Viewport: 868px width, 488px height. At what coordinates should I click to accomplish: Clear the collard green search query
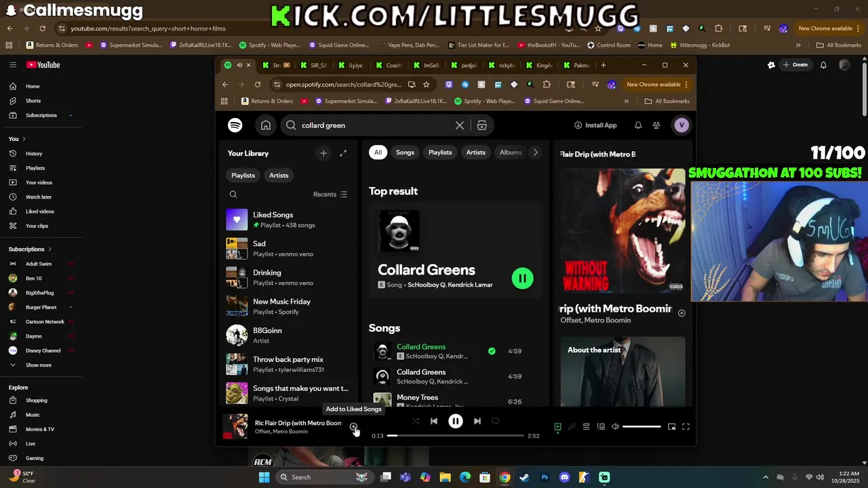tap(460, 125)
